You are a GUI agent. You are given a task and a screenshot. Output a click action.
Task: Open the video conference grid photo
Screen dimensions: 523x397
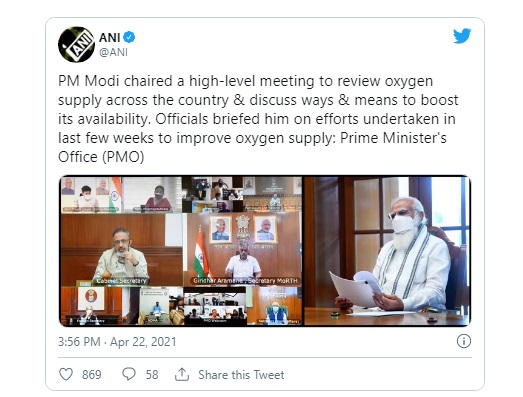[x=181, y=251]
